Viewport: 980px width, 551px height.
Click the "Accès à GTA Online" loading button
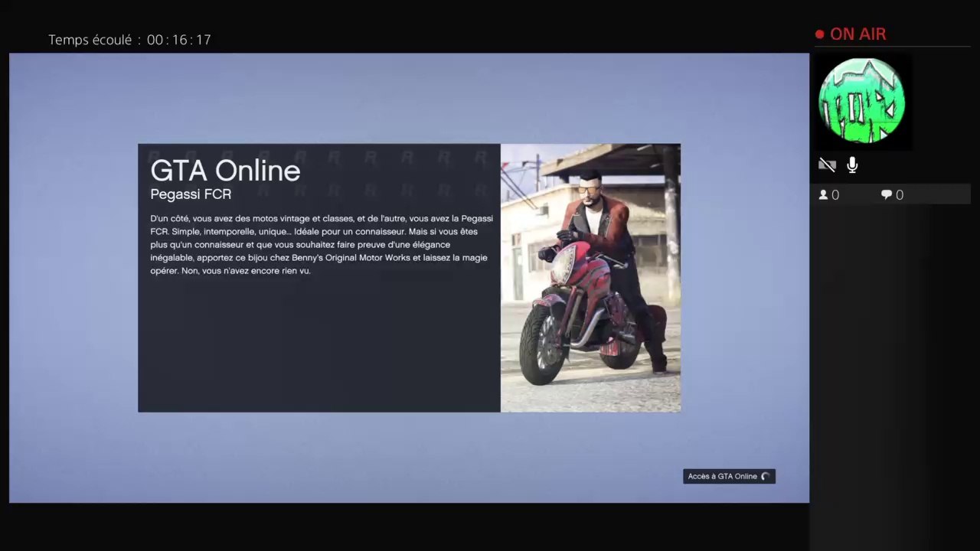pyautogui.click(x=729, y=477)
